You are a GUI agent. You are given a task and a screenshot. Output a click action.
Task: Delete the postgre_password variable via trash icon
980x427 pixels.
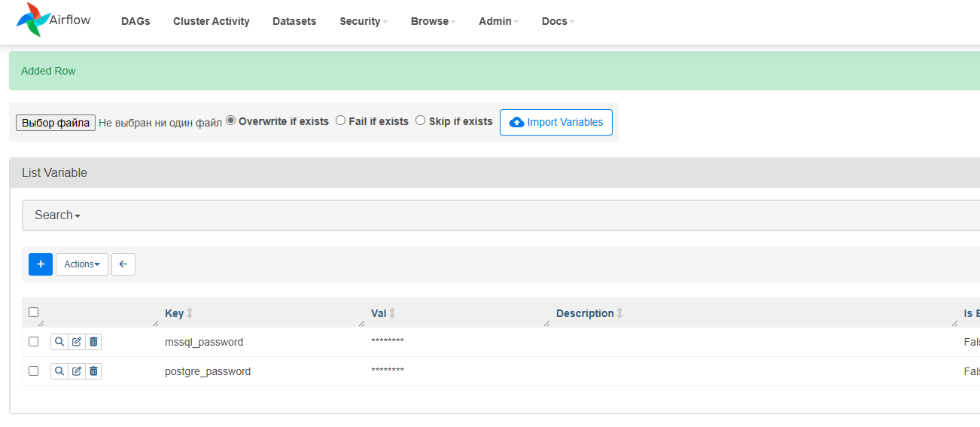pos(93,371)
